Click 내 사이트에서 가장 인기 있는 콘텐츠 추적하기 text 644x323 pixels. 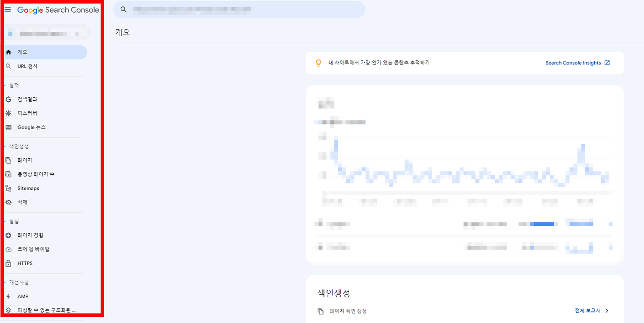(x=379, y=63)
